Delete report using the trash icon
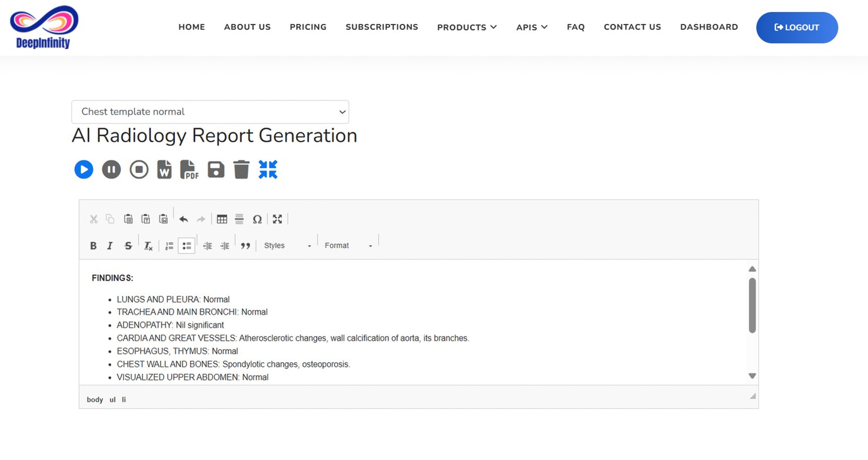Screen dimensions: 868x460 click(241, 169)
